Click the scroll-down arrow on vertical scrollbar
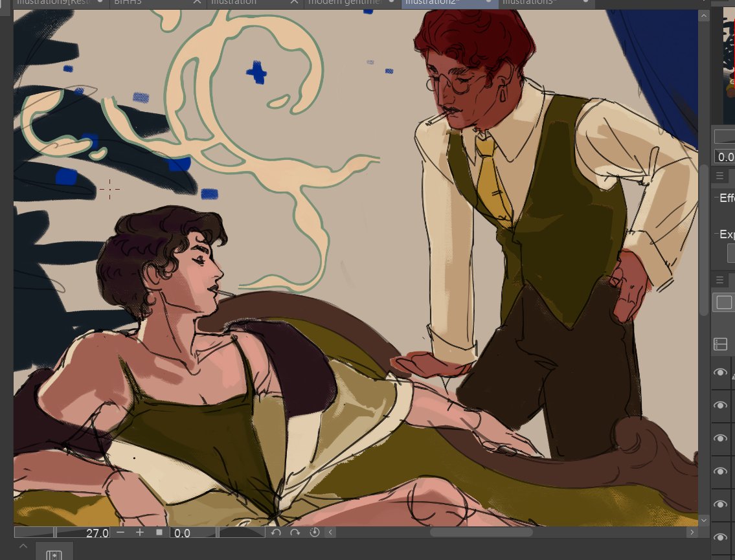 click(704, 520)
